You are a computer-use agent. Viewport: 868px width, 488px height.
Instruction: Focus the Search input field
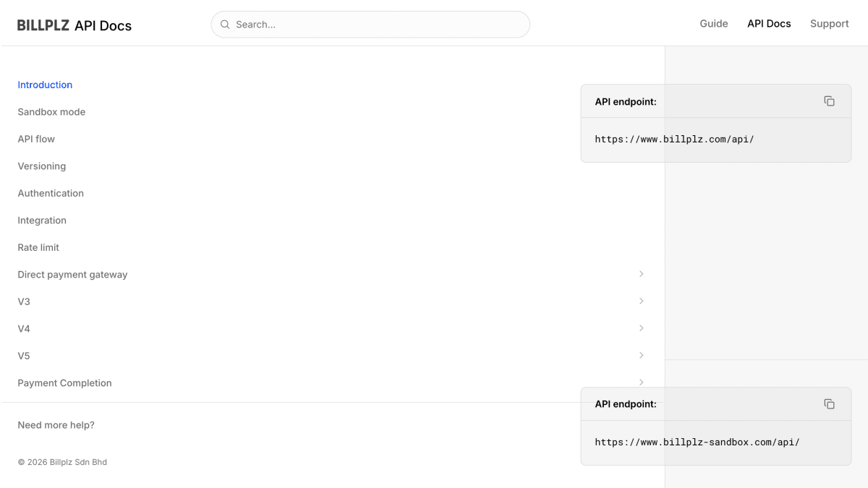(370, 25)
